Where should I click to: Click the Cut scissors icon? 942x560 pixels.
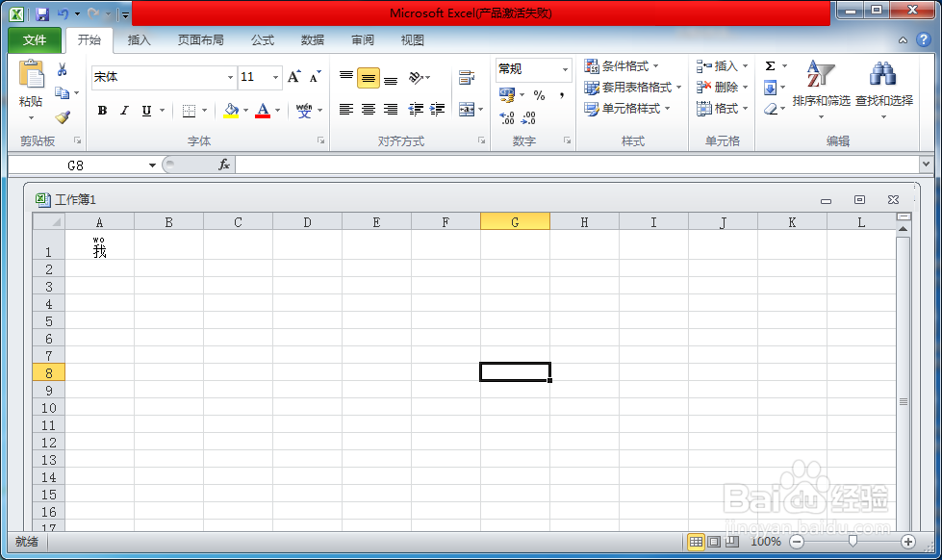(62, 69)
